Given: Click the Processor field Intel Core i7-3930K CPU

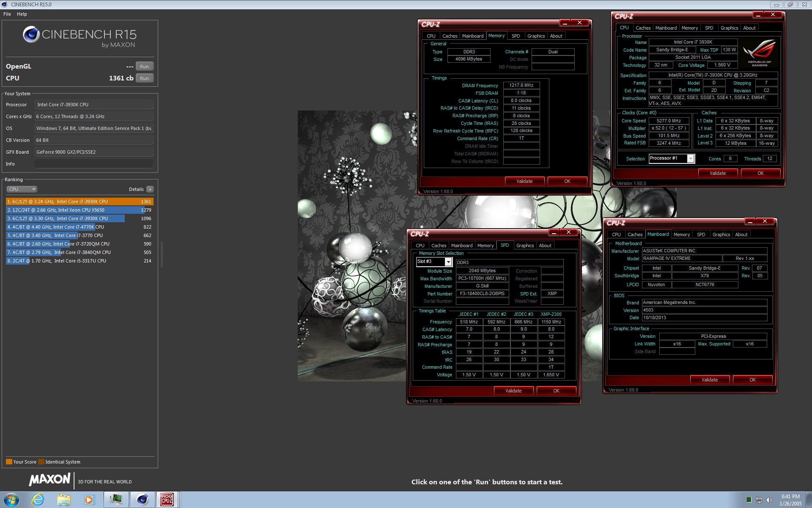Looking at the screenshot, I should (94, 105).
